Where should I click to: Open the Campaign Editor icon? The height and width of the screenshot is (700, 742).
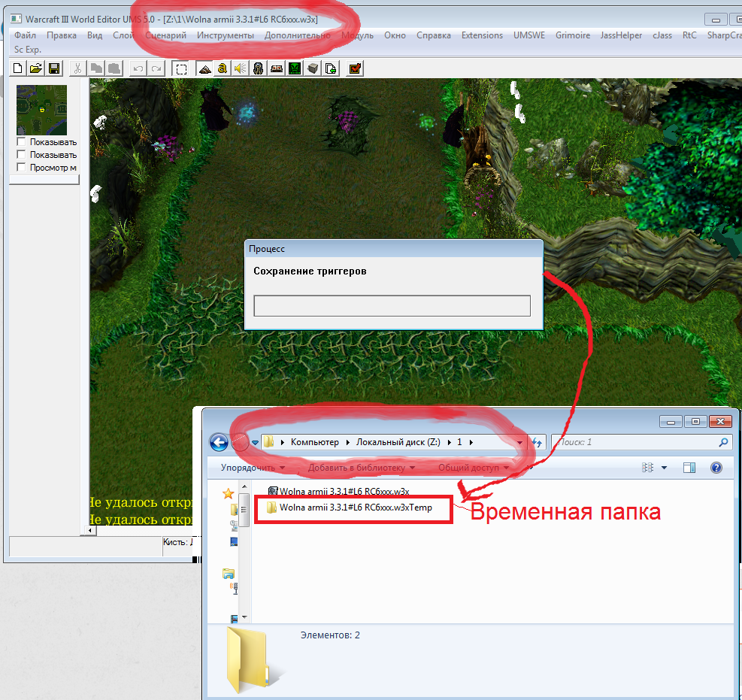277,68
